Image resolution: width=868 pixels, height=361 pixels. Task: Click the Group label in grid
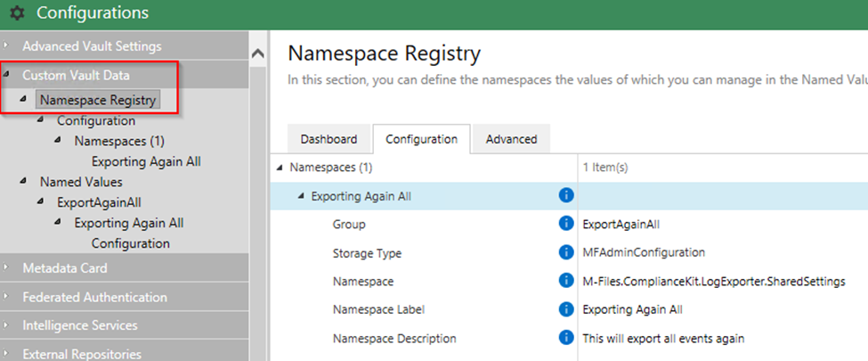click(349, 224)
